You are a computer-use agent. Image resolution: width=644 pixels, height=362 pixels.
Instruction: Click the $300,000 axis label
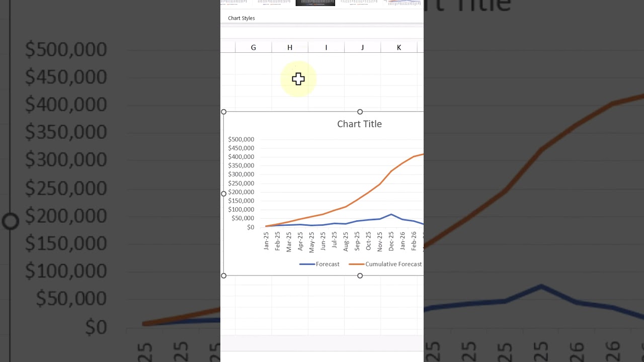[x=241, y=174]
